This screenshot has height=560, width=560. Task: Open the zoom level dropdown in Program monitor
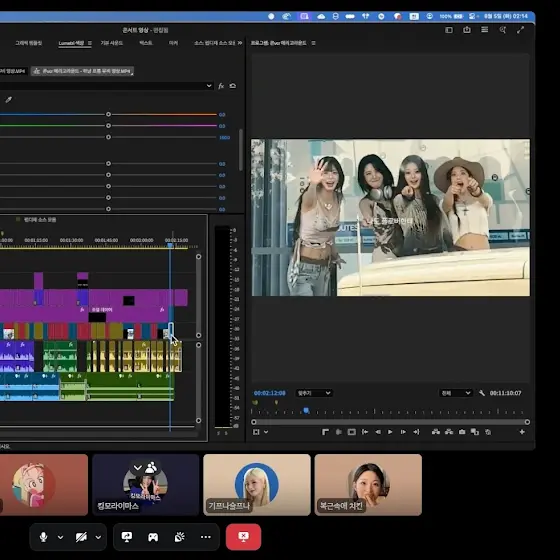(314, 393)
